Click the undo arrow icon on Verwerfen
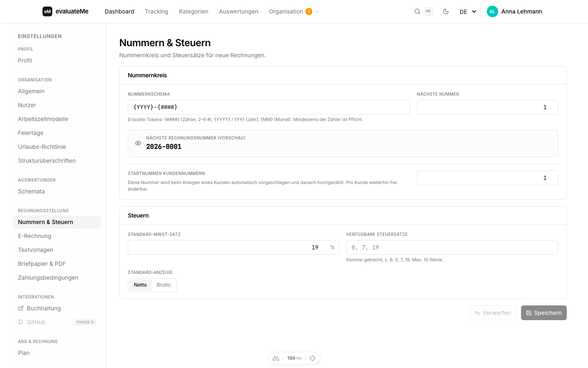Image resolution: width=588 pixels, height=368 pixels. click(477, 313)
